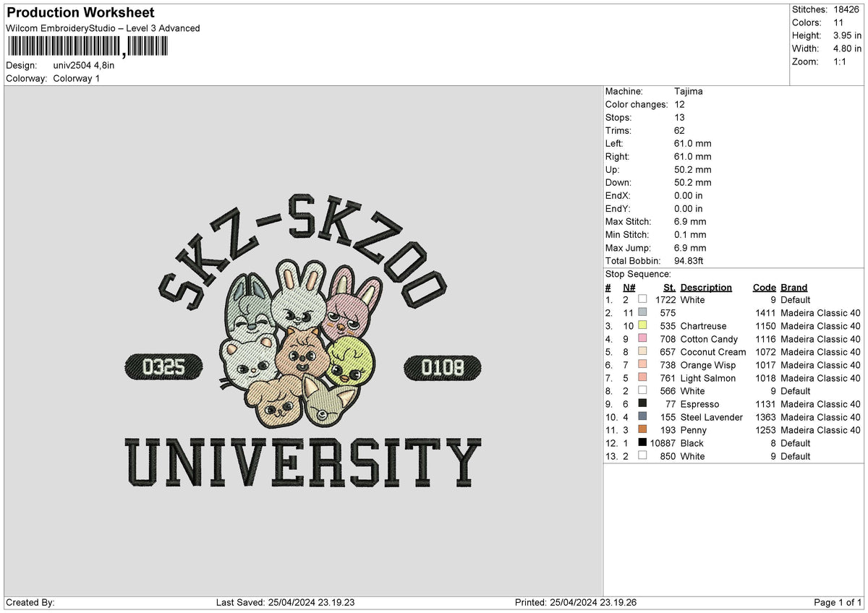Select the gray swatch in the 575-stitch row
Image resolution: width=868 pixels, height=613 pixels.
(x=642, y=312)
